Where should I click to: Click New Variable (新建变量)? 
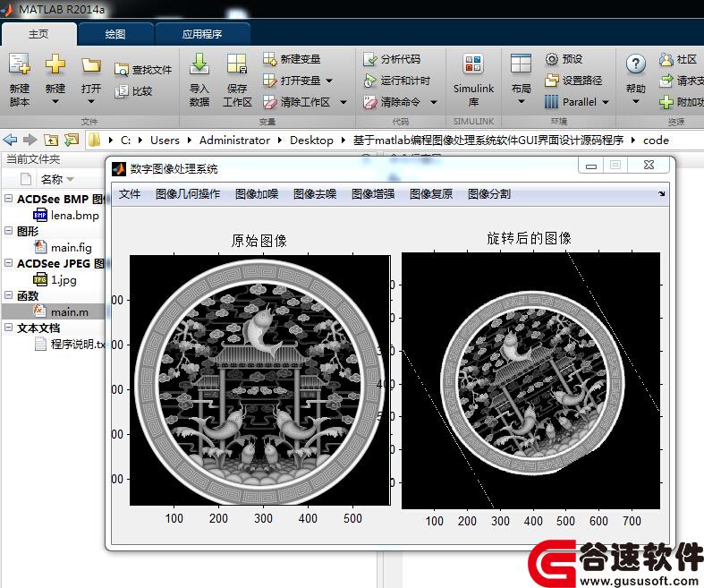pyautogui.click(x=292, y=59)
